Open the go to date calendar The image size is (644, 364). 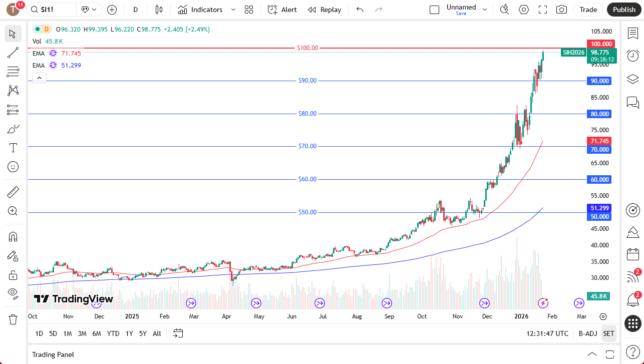click(178, 333)
